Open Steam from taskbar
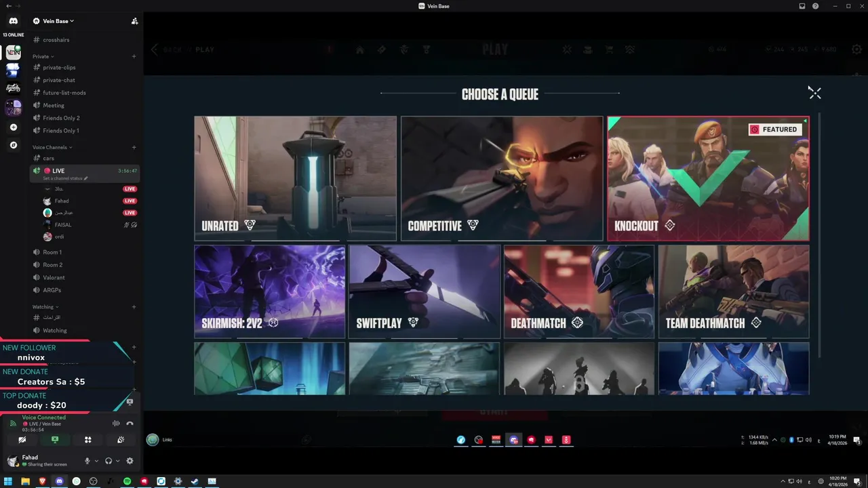 (x=195, y=481)
